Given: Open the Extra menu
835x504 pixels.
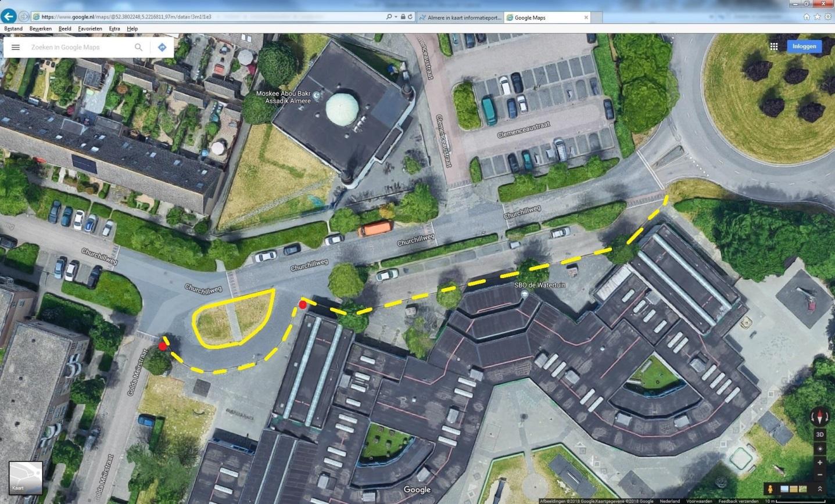Looking at the screenshot, I should 114,28.
